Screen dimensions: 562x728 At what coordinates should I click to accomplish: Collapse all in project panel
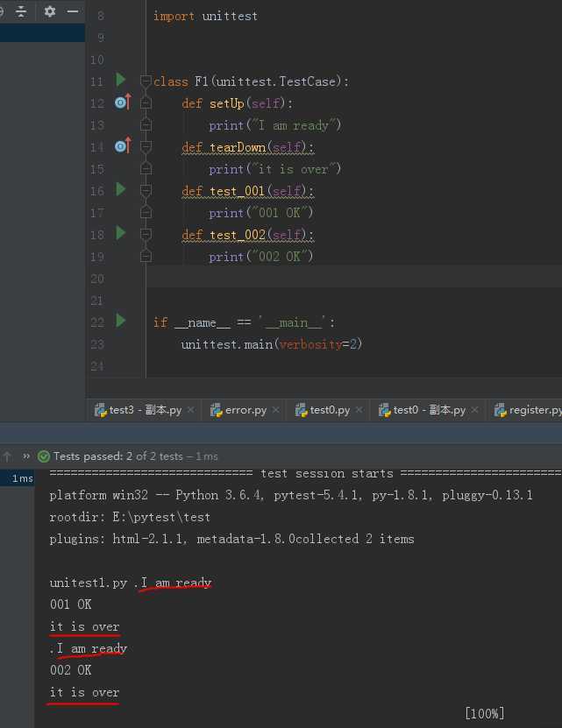[21, 11]
